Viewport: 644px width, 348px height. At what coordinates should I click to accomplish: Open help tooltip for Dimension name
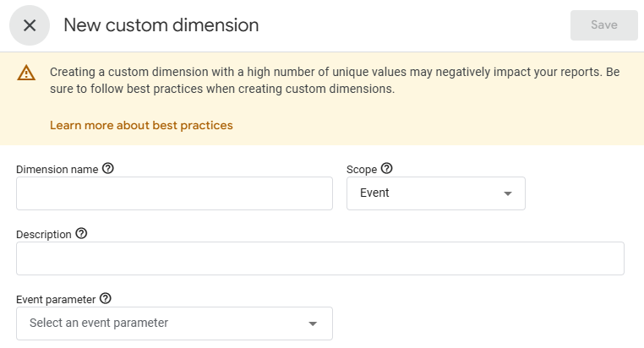(x=108, y=168)
